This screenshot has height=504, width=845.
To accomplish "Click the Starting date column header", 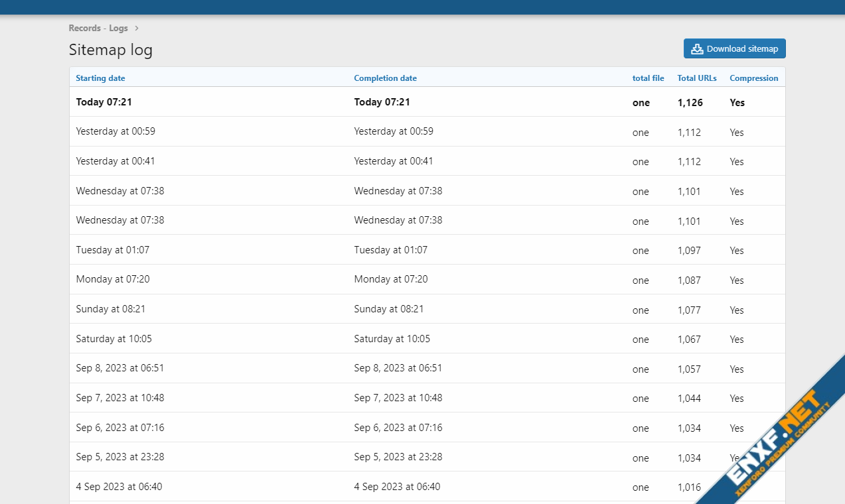I will 100,78.
